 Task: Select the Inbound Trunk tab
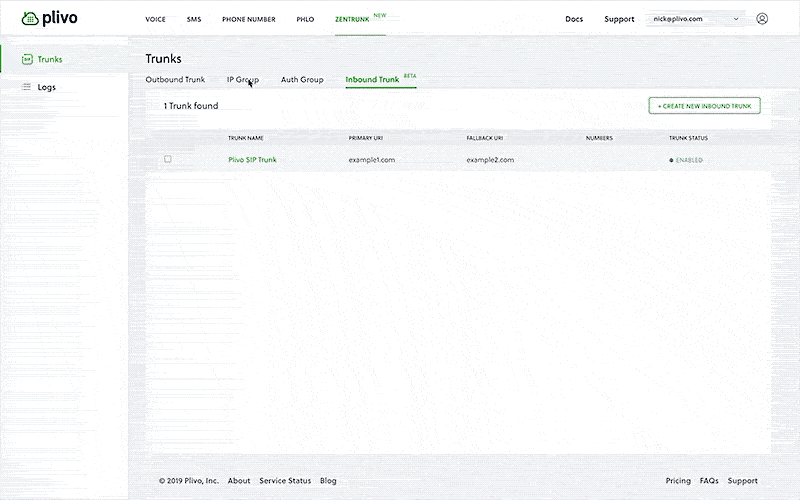click(x=372, y=79)
